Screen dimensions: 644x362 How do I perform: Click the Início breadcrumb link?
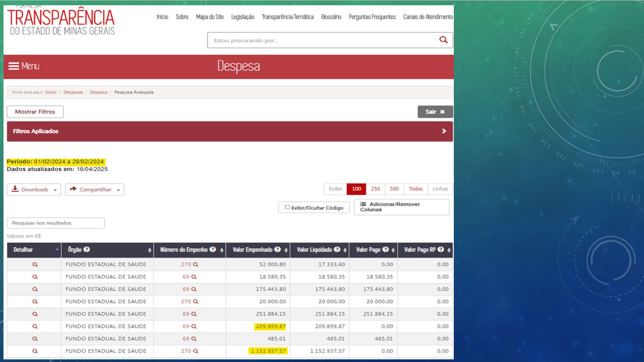point(51,92)
